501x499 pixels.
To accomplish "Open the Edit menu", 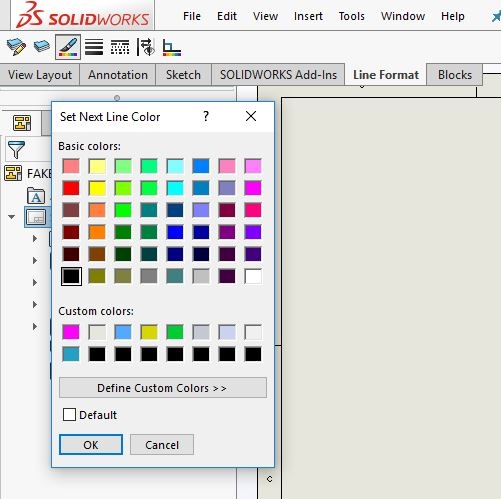I will point(227,16).
